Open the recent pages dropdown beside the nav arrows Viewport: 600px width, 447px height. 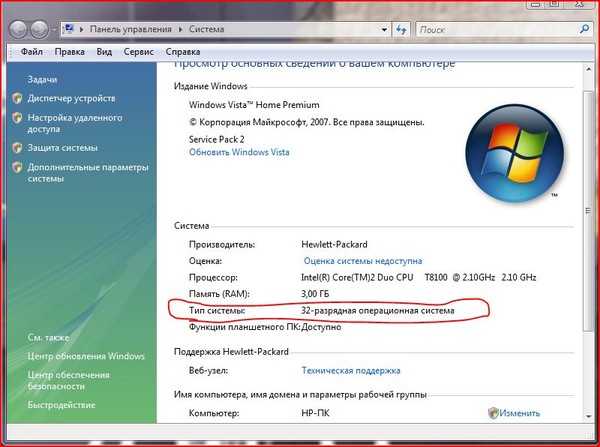coord(54,29)
